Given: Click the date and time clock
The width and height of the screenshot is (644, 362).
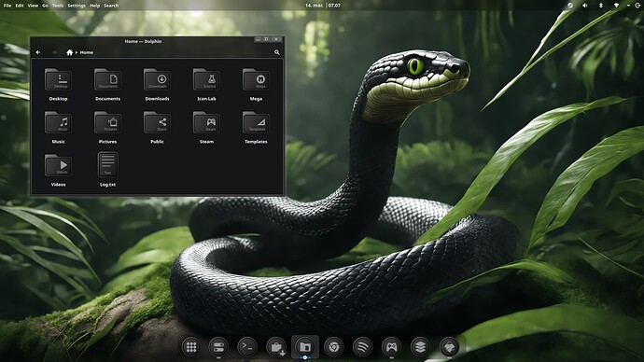Looking at the screenshot, I should (x=323, y=6).
